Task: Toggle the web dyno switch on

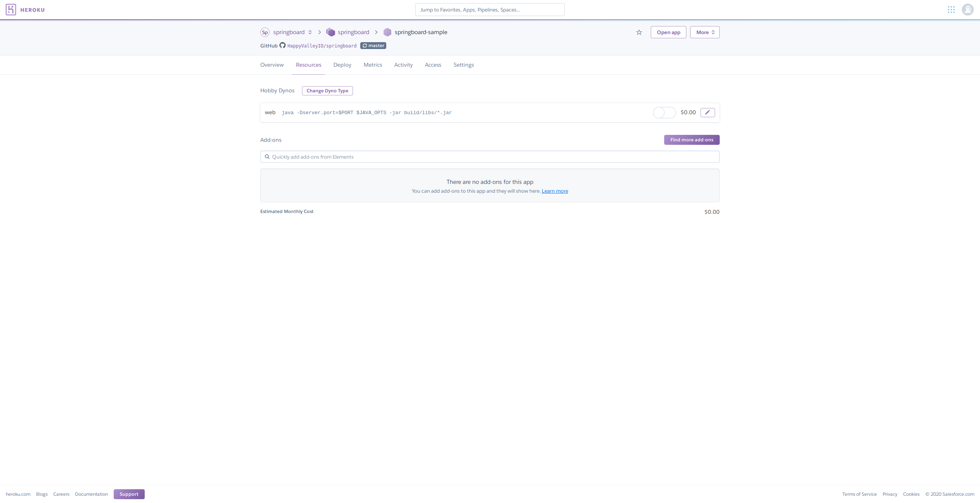Action: point(664,113)
